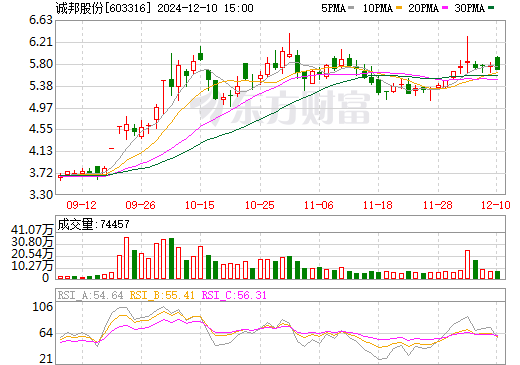Click the 10.27万 volume axis label

click(32, 266)
